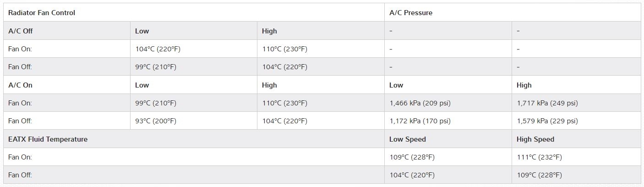Click the A/C Off Fan Off low temperature value
This screenshot has height=187, width=644.
click(x=156, y=67)
